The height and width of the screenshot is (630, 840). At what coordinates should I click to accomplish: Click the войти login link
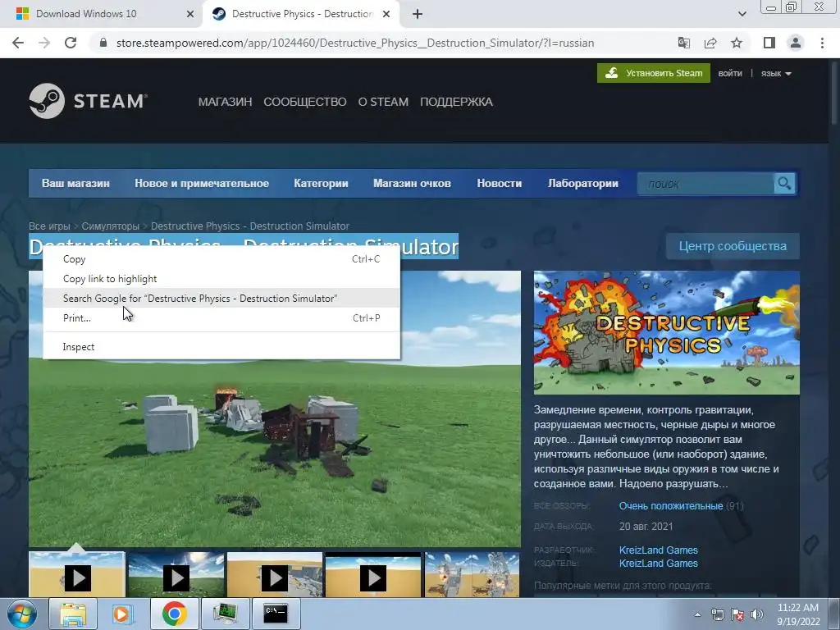(730, 73)
